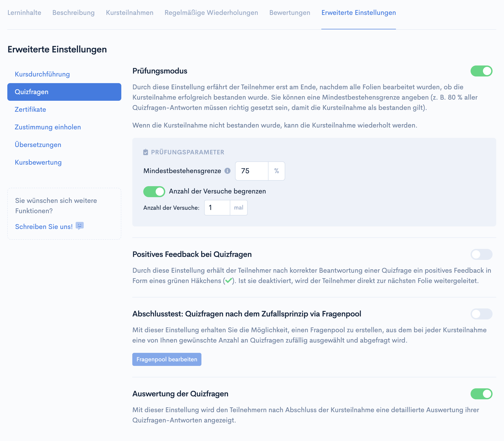Screen dimensions: 504x441
Task: Turn off Anzahl der Versuche begrenzen switch
Action: tap(154, 191)
